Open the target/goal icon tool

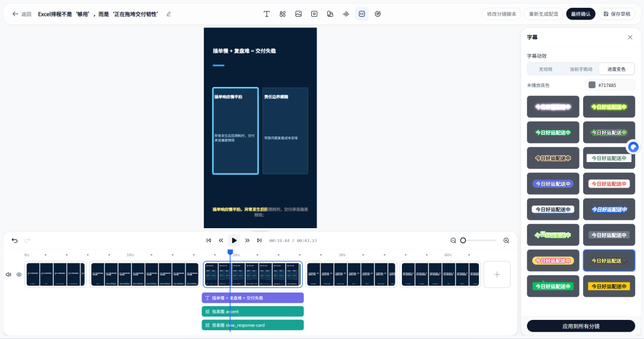(x=378, y=14)
